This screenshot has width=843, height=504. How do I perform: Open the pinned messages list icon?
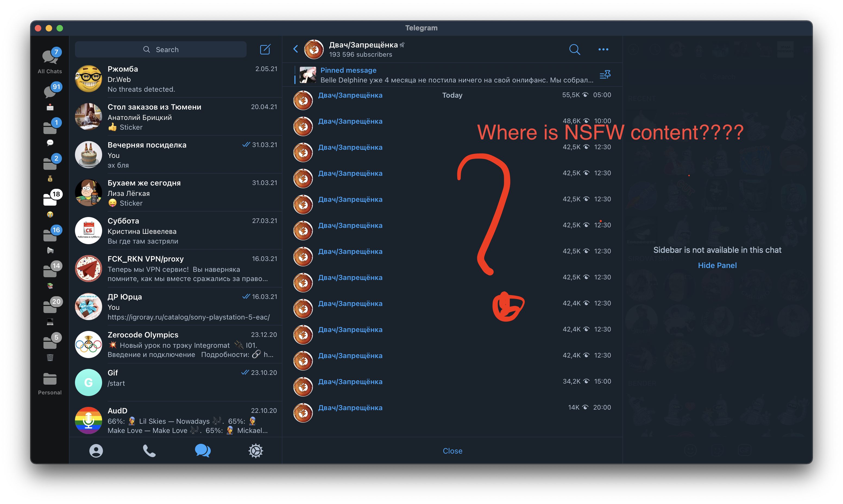pos(605,75)
